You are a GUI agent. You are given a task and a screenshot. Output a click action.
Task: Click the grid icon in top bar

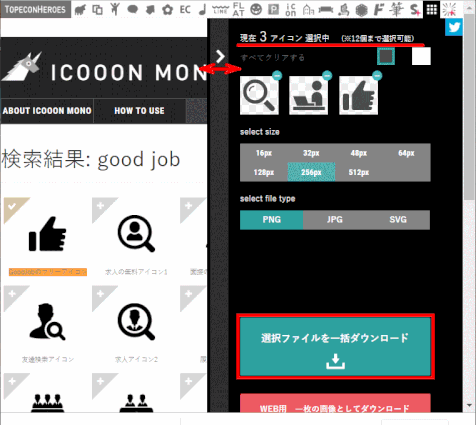click(432, 9)
